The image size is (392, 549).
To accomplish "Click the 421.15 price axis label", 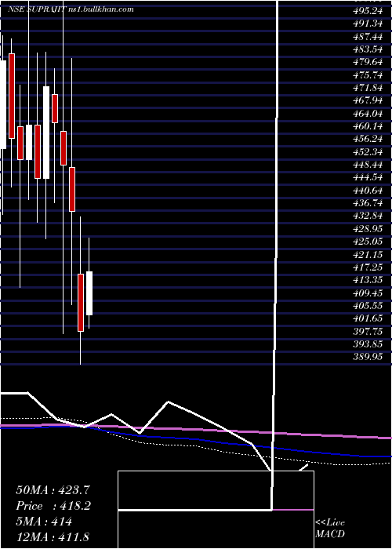I will (368, 254).
